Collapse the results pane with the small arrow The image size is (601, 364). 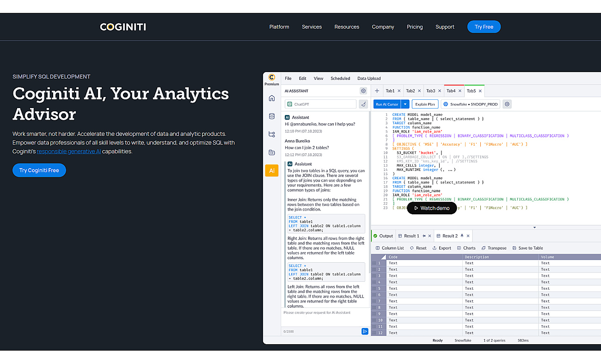535,227
